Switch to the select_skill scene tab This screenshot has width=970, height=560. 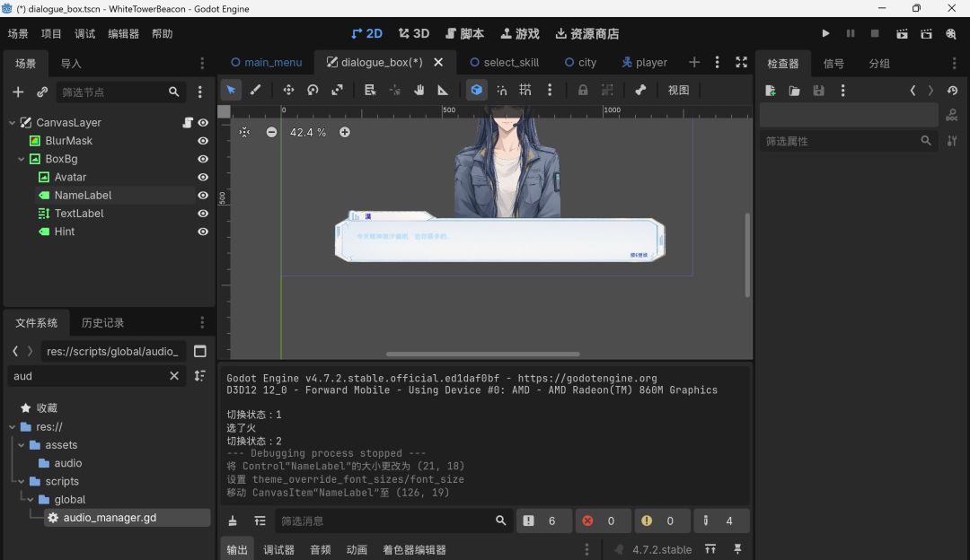coord(504,63)
